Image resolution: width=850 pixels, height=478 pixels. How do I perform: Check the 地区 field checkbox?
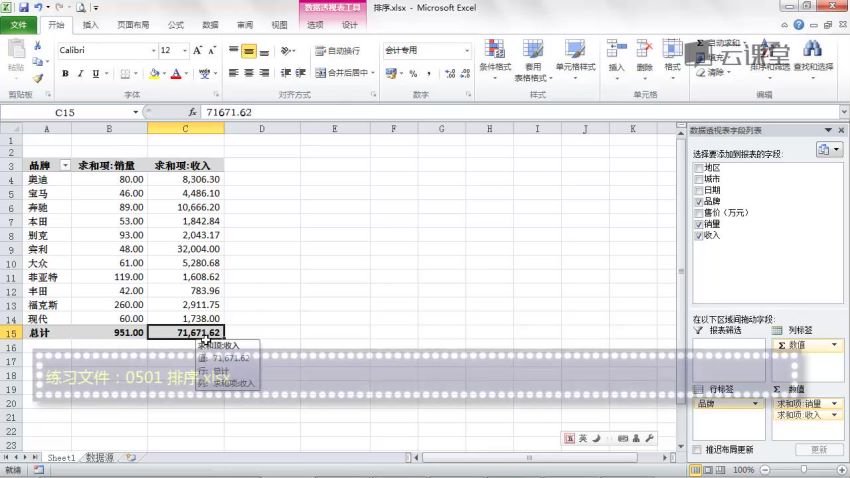click(698, 168)
